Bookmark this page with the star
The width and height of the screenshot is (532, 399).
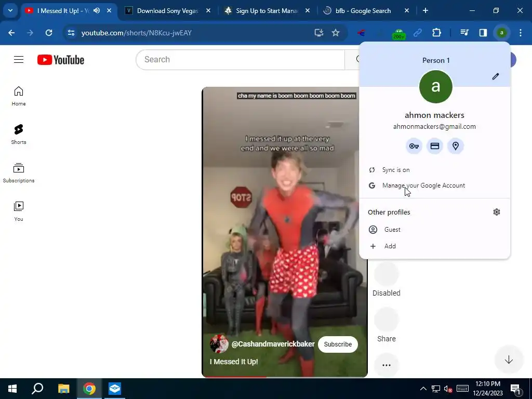(336, 33)
